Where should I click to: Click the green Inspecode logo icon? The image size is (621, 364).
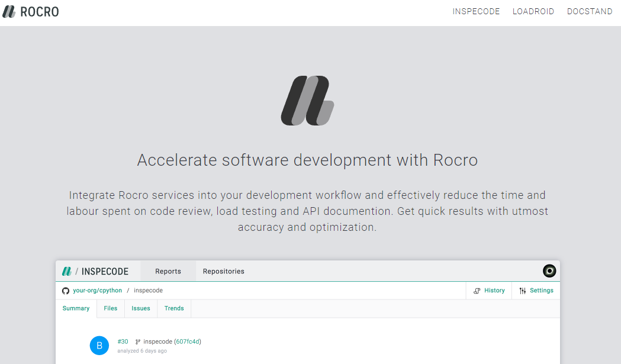(x=66, y=271)
